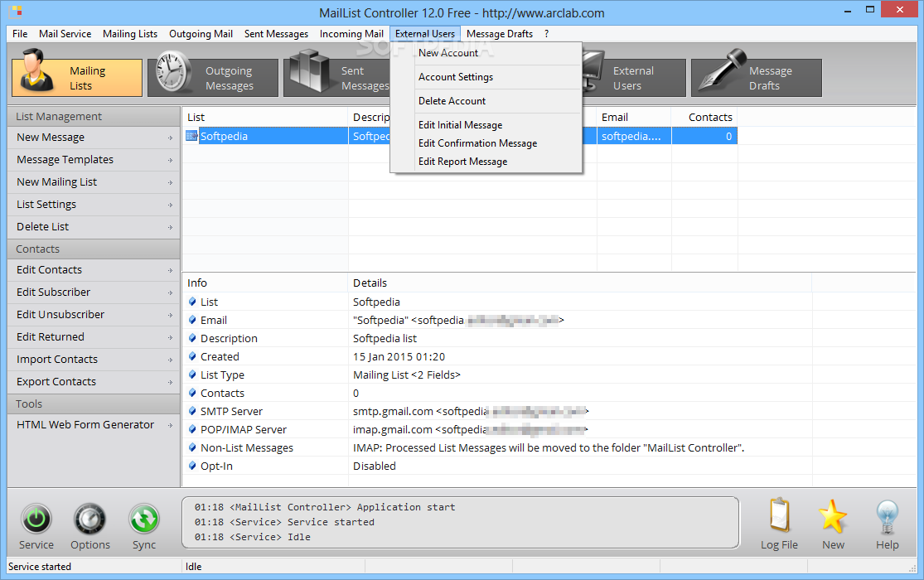Image resolution: width=924 pixels, height=580 pixels.
Task: Click the Service power icon
Action: coord(36,520)
